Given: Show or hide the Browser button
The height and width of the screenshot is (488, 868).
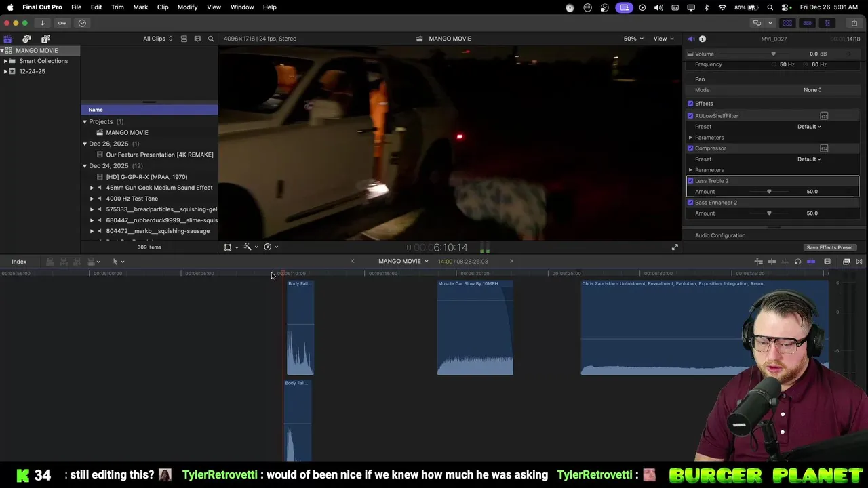Looking at the screenshot, I should pos(787,23).
